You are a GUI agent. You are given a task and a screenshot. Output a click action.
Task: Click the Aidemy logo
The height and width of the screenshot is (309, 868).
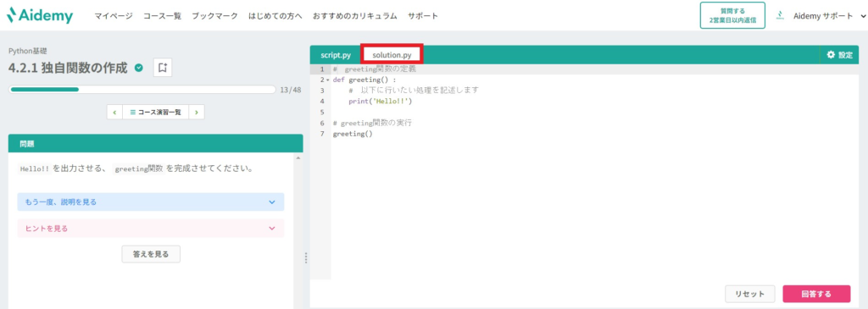pos(39,15)
